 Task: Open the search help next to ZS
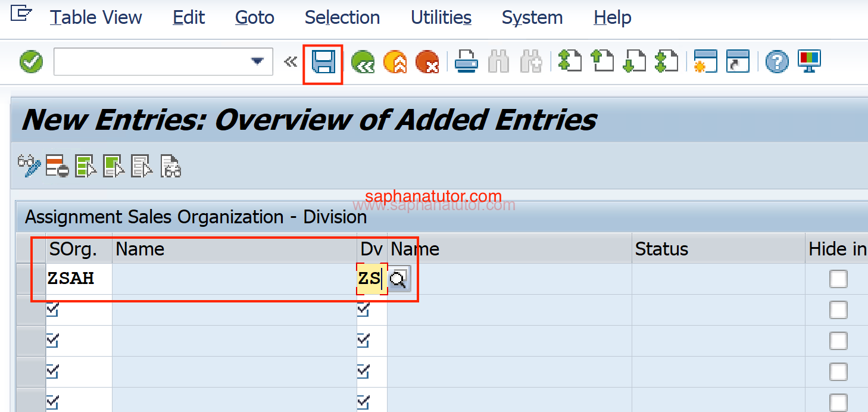point(399,279)
